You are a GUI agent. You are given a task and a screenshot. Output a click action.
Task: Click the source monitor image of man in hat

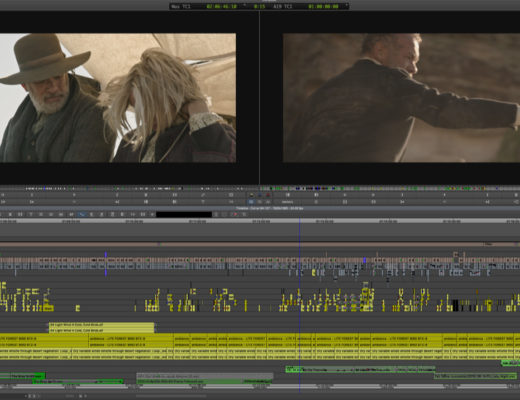pyautogui.click(x=118, y=98)
